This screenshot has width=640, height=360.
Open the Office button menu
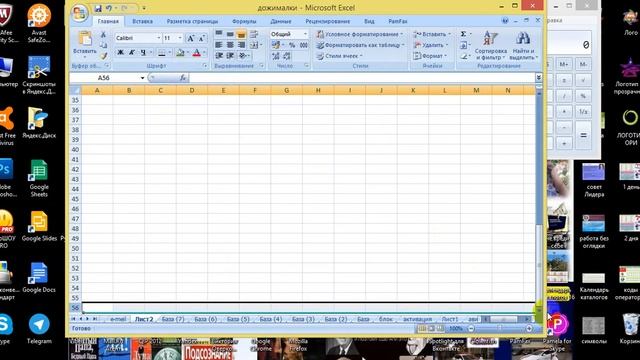80,13
